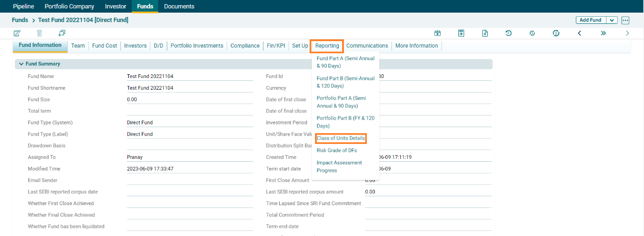
Task: Click the history clock icon
Action: click(508, 33)
